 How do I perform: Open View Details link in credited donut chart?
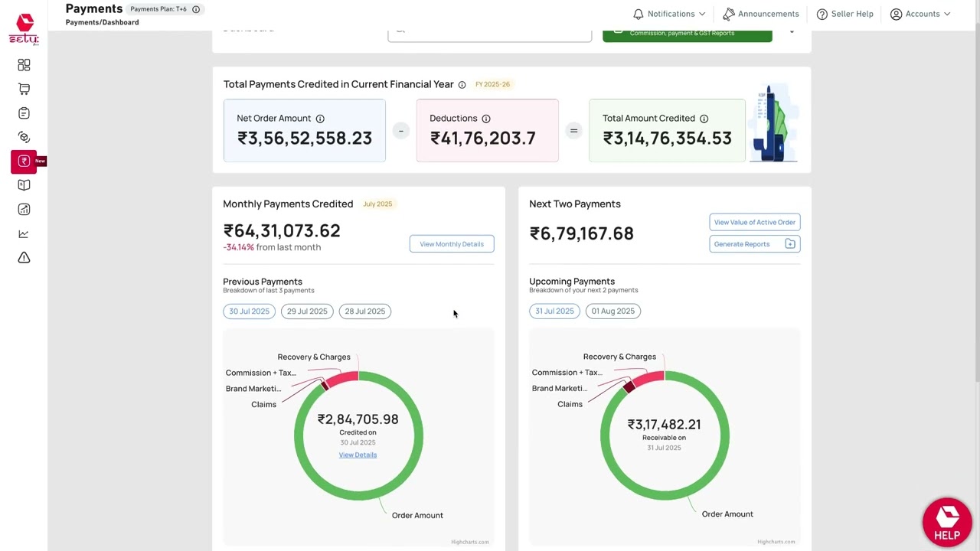[358, 455]
